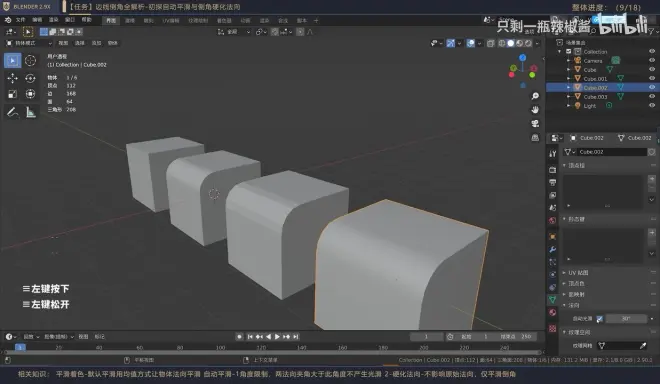Jump to timeline start button
The image size is (660, 384).
[x=250, y=336]
